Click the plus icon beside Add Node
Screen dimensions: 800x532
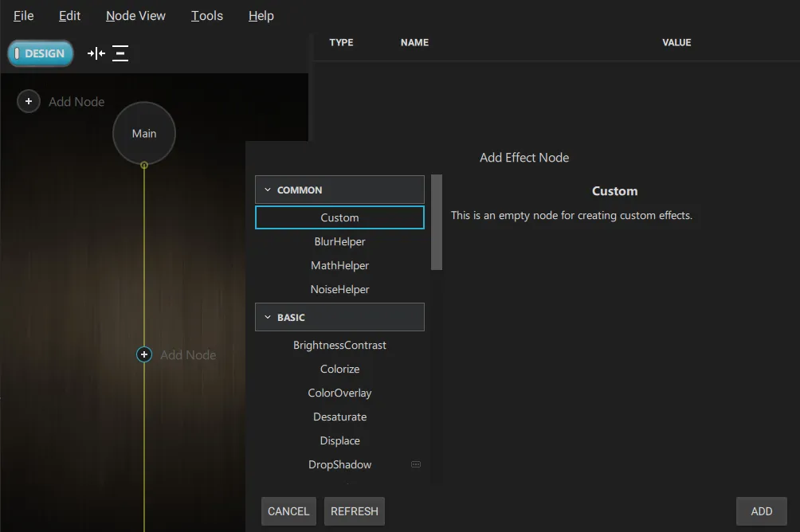click(x=28, y=101)
